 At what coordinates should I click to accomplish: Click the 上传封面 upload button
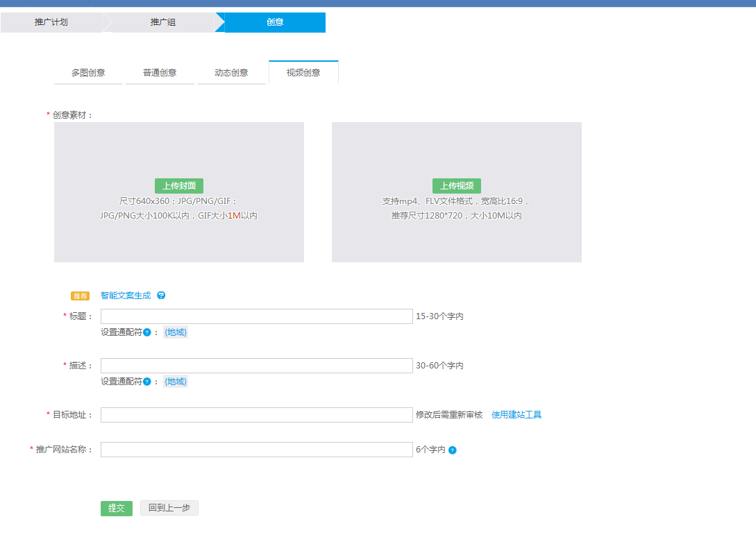(x=178, y=185)
